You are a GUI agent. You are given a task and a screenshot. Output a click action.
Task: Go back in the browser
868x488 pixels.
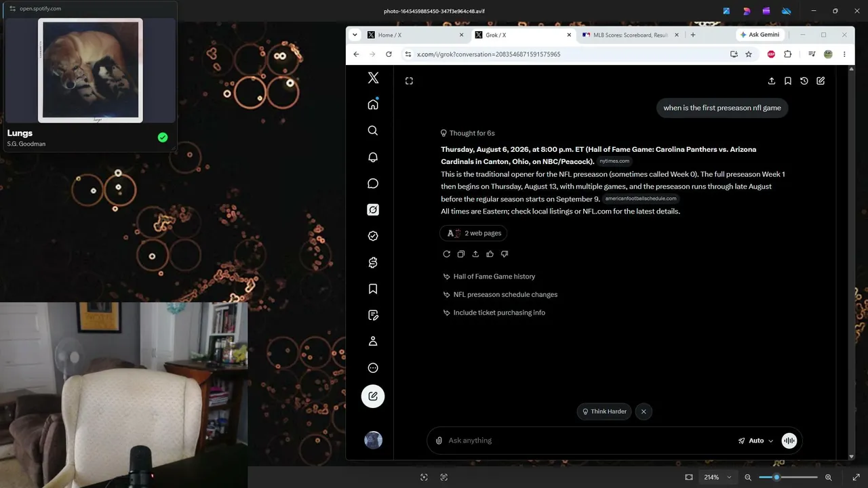356,54
